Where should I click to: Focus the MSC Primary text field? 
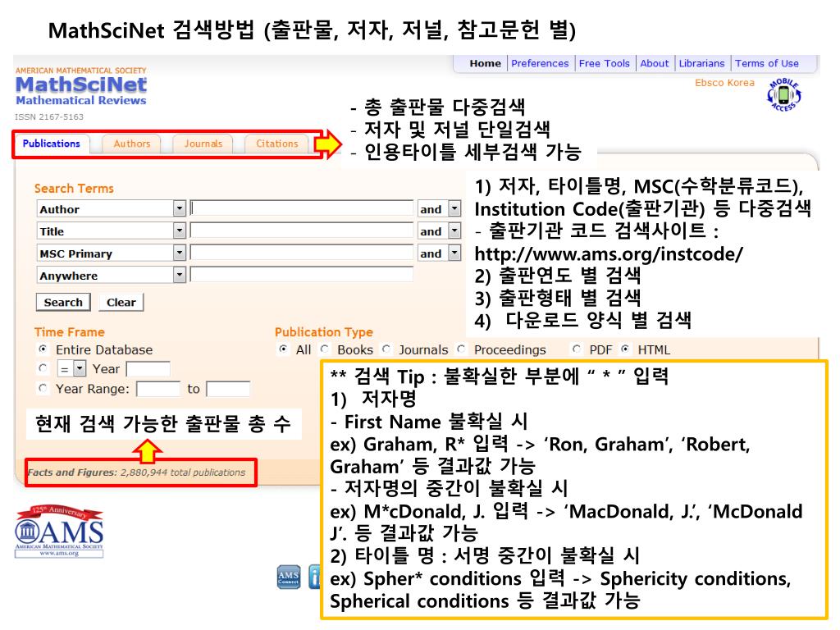point(302,253)
